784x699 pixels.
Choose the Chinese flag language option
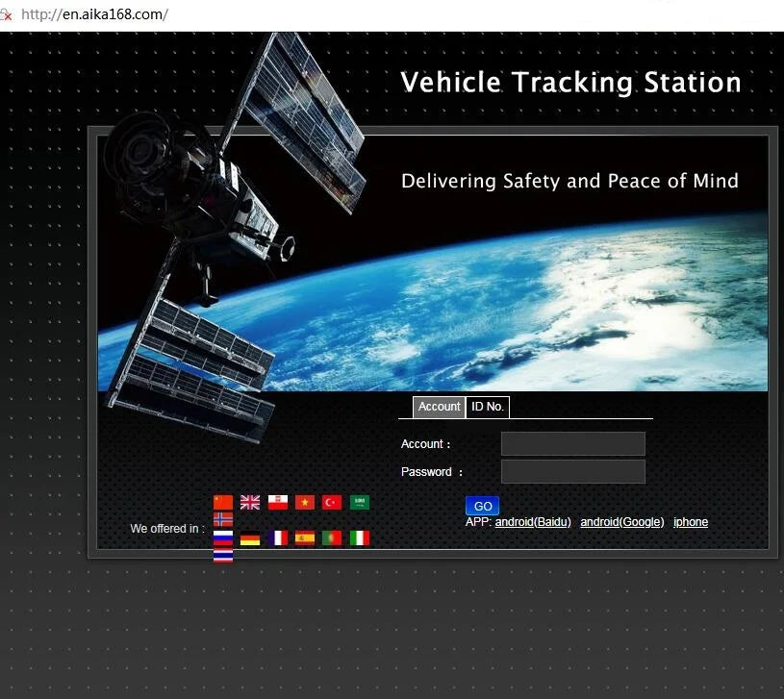(223, 502)
